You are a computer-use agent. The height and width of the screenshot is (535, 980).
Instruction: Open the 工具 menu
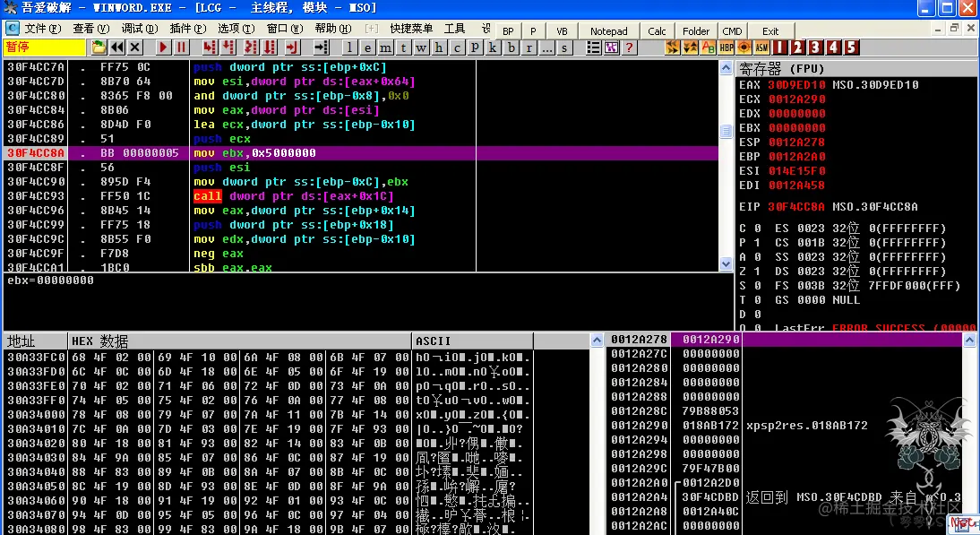454,29
